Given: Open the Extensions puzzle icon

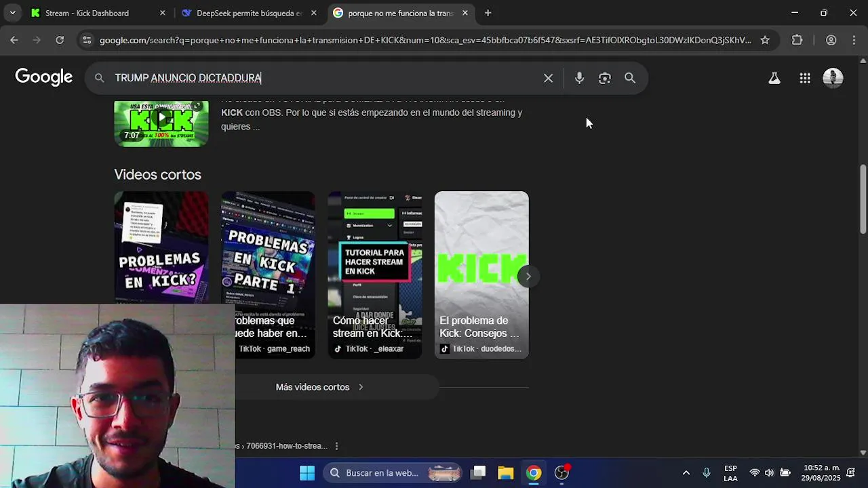Looking at the screenshot, I should (x=797, y=40).
